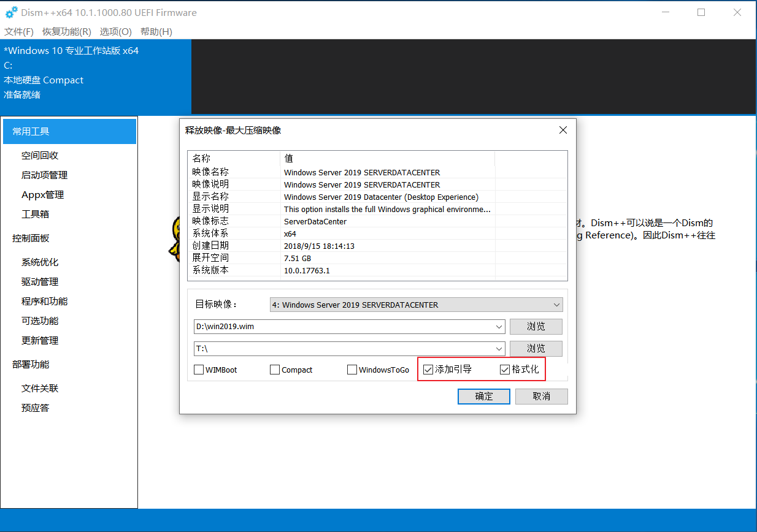757x532 pixels.
Task: Click the Dism++ gear icon in title bar
Action: 12,12
